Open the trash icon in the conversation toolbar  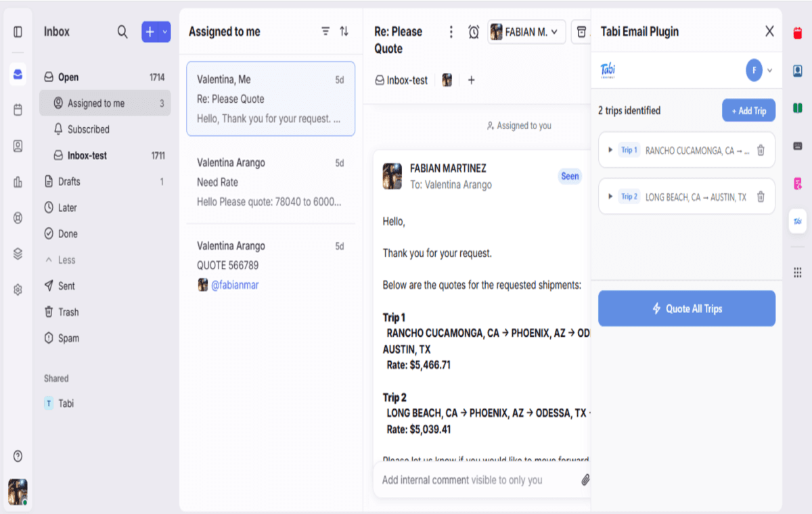click(x=581, y=31)
